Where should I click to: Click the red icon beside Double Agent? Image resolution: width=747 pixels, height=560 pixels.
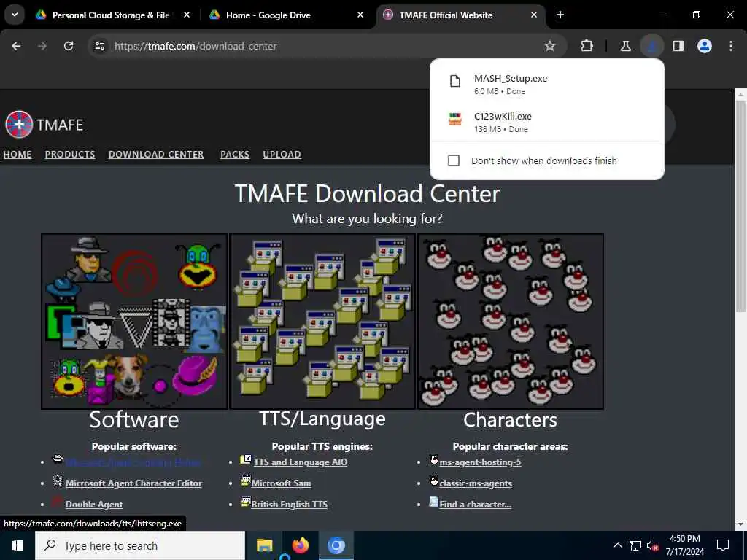[x=57, y=502]
